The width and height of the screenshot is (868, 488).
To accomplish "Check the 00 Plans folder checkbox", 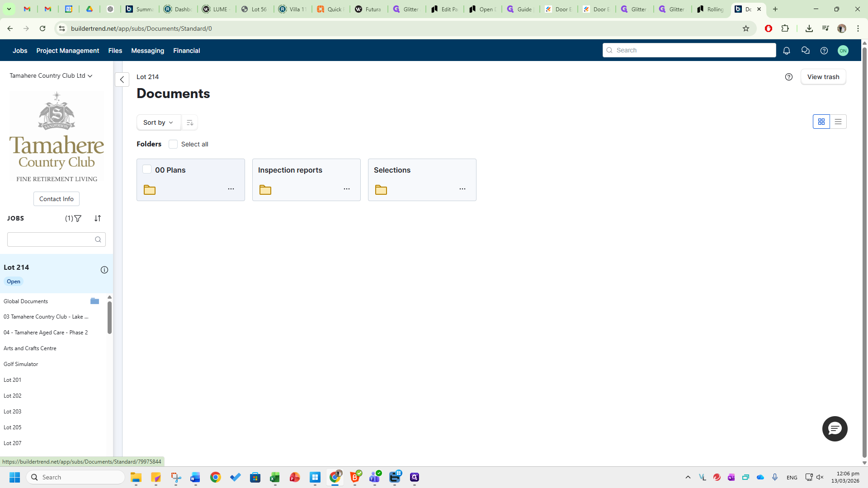I will (147, 169).
